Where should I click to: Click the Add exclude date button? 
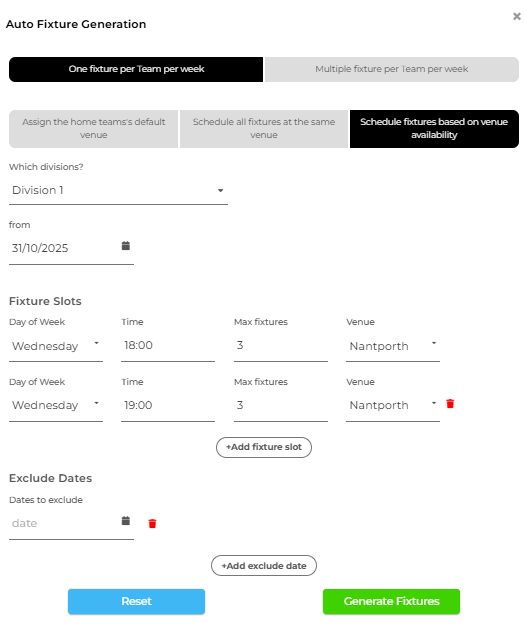pyautogui.click(x=264, y=565)
